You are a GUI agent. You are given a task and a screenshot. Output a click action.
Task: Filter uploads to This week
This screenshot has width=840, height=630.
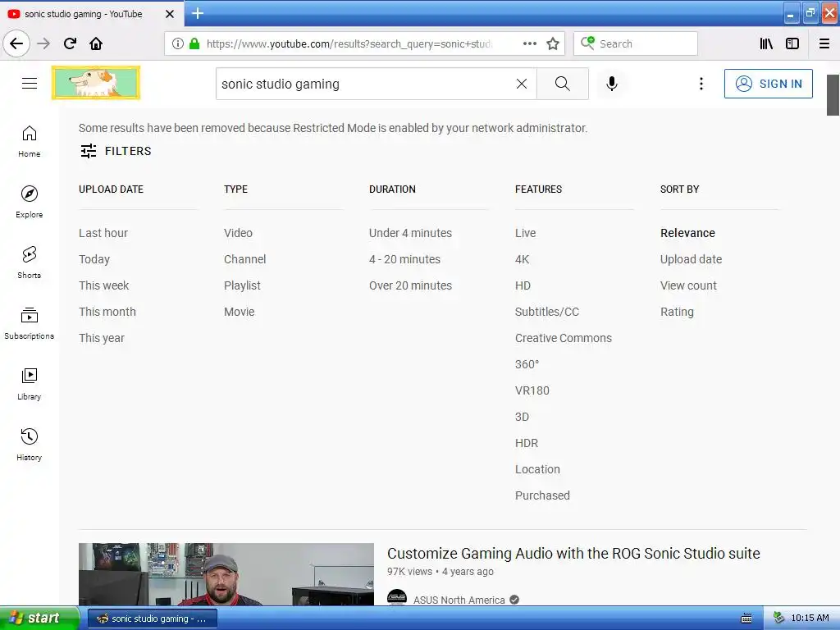point(104,285)
